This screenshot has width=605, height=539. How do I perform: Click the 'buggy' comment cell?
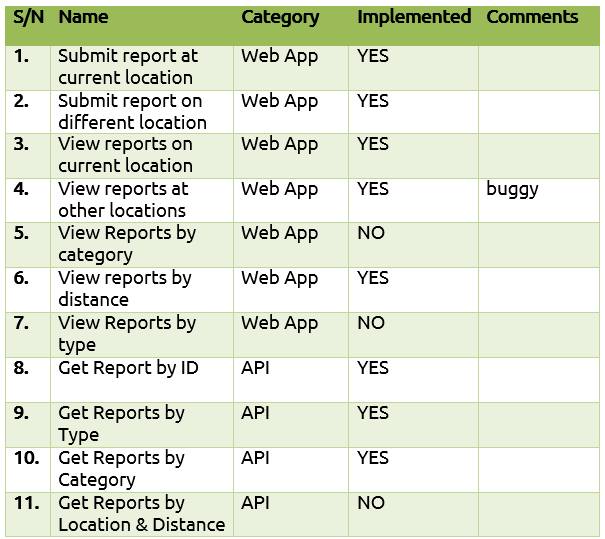(539, 200)
